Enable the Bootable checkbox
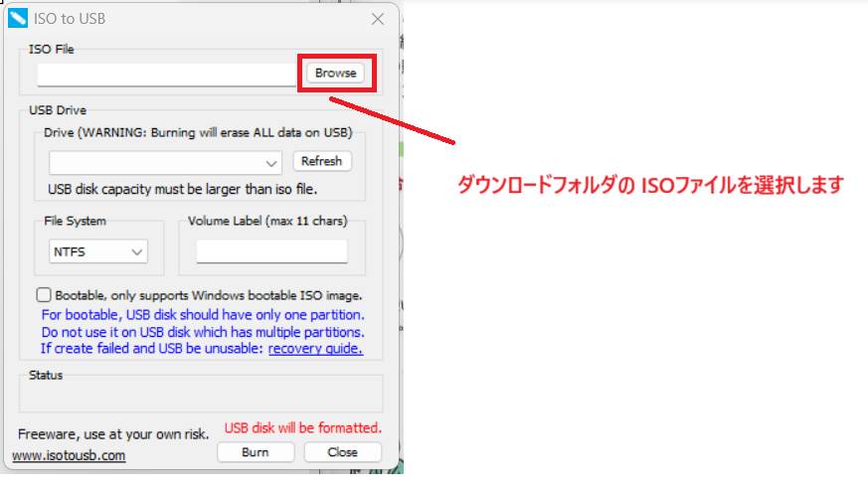This screenshot has height=491, width=868. 44,295
